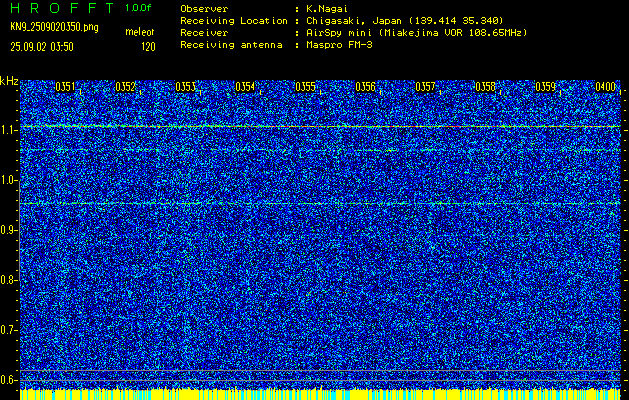
Task: Click the Receiving Location label
Action: [234, 21]
